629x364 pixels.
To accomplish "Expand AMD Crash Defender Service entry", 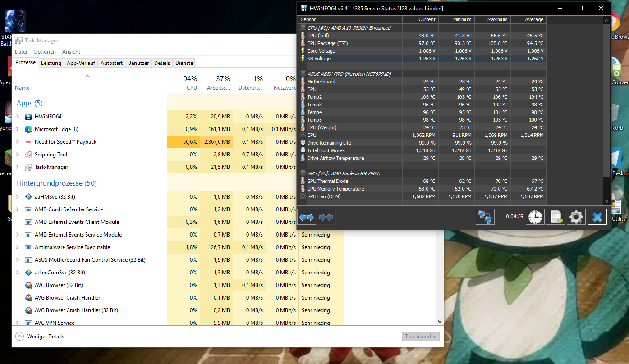I will (x=18, y=209).
